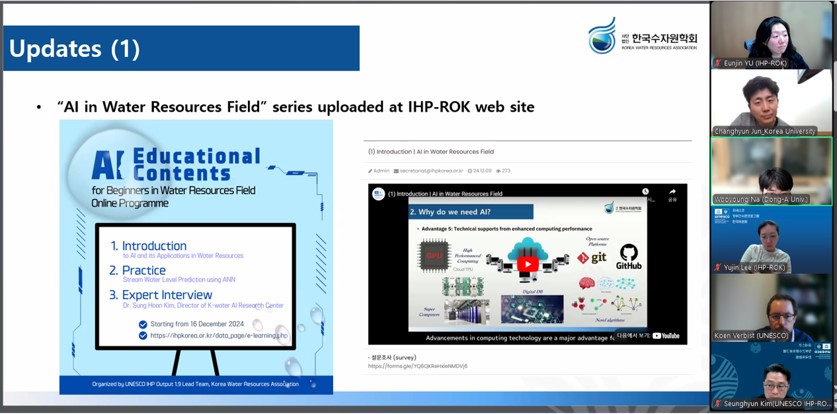Click the 'Admin' author label
This screenshot has width=837, height=414.
coord(381,171)
